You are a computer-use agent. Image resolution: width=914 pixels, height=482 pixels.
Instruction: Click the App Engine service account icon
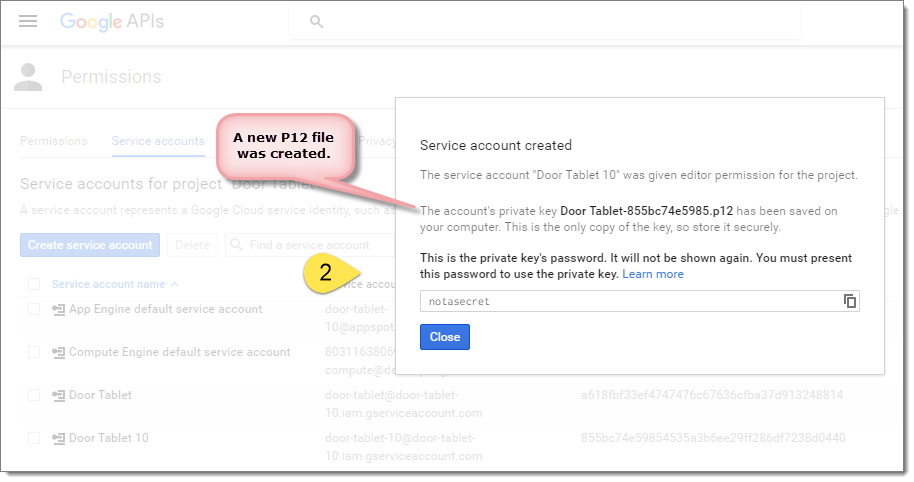pyautogui.click(x=59, y=310)
